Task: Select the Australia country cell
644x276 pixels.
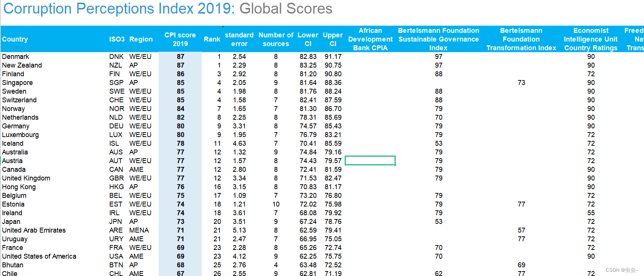Action: pyautogui.click(x=15, y=152)
